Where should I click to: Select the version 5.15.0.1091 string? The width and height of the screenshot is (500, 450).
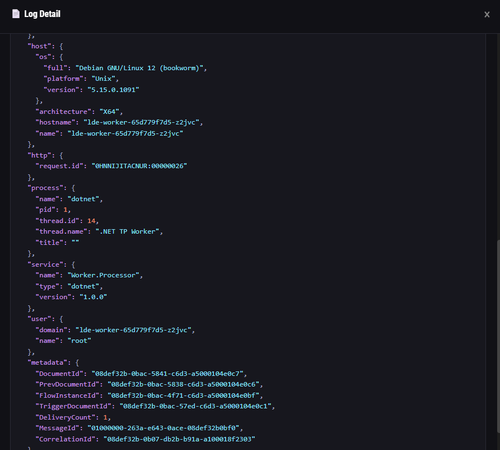coord(113,90)
